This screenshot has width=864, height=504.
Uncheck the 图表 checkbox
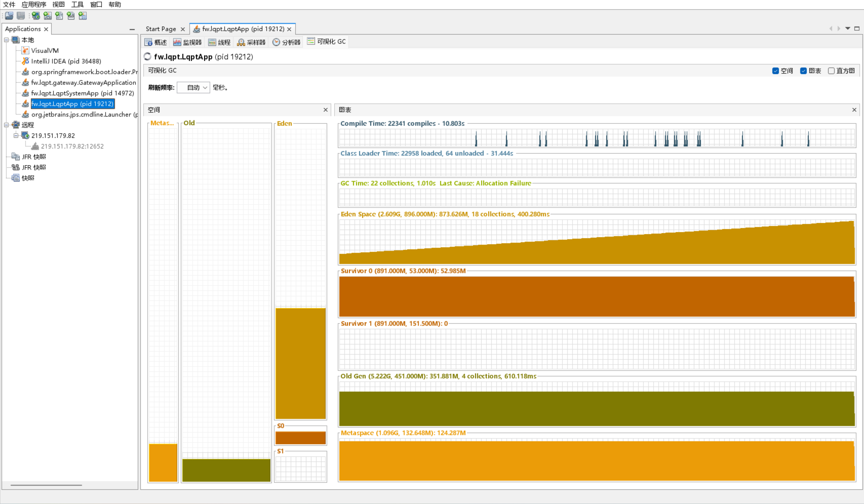pyautogui.click(x=803, y=71)
